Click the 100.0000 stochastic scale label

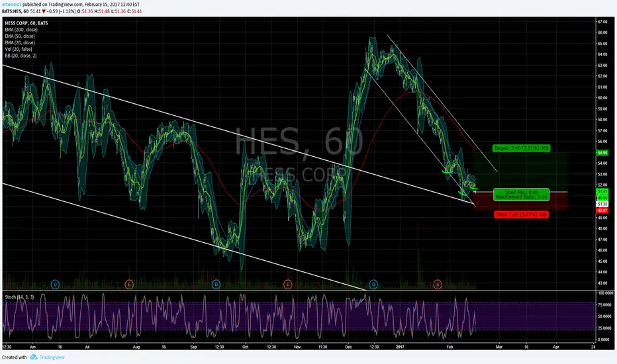pos(606,293)
